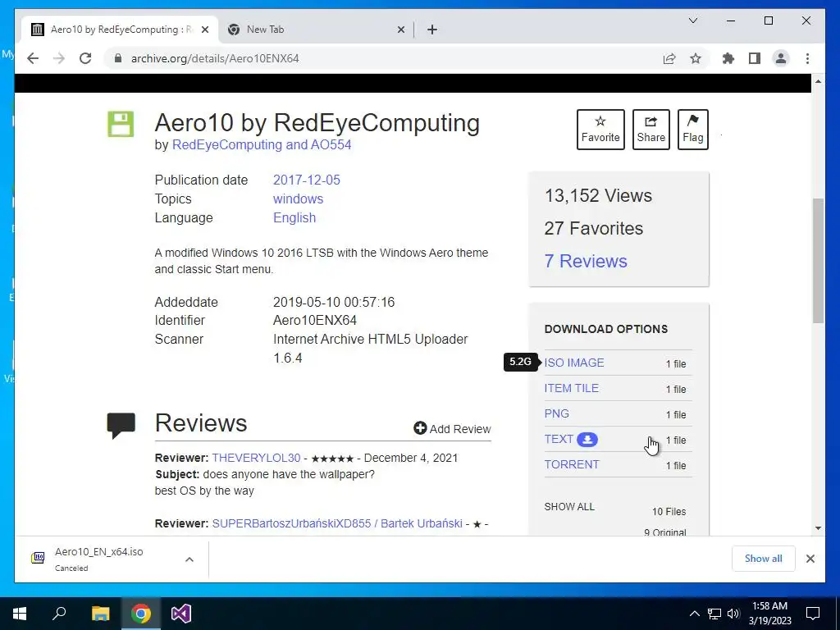Click Add Review
This screenshot has height=630, width=840.
[x=452, y=428]
